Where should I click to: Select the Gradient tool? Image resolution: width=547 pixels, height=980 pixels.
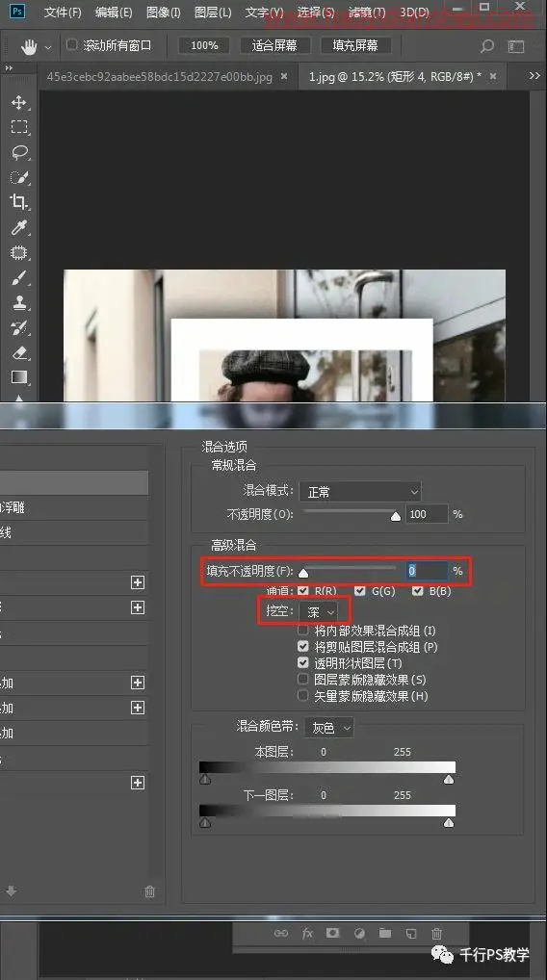pos(18,376)
